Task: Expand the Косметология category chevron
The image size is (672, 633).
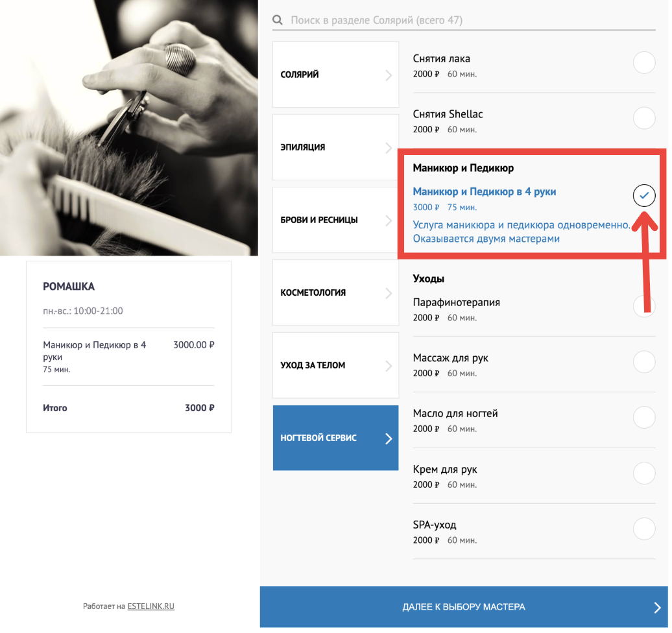Action: 389,293
